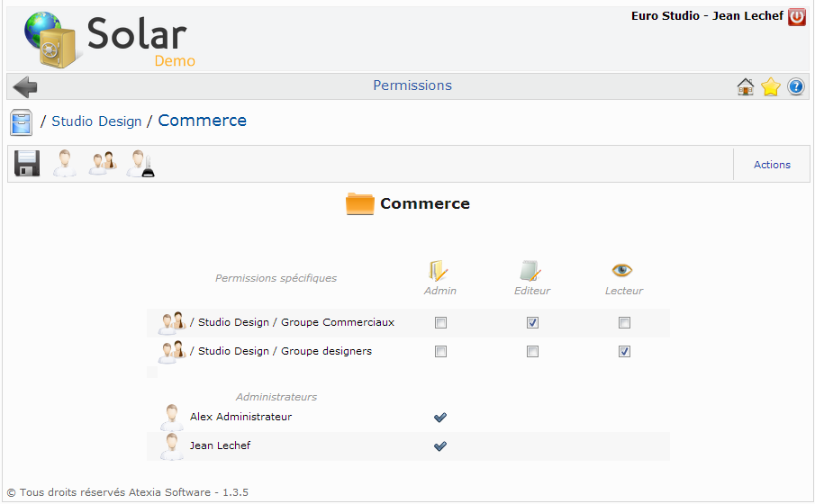Add a single user permission icon
Screen dimensions: 815x504
coord(65,164)
